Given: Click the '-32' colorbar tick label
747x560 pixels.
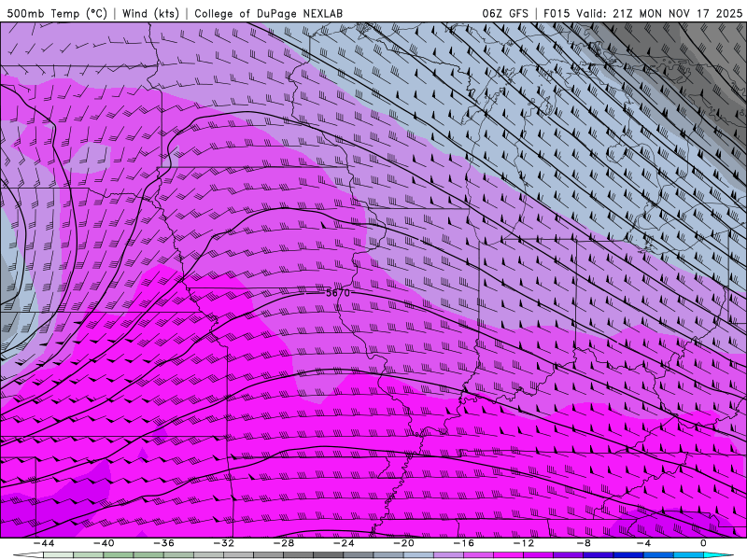Looking at the screenshot, I should (223, 543).
